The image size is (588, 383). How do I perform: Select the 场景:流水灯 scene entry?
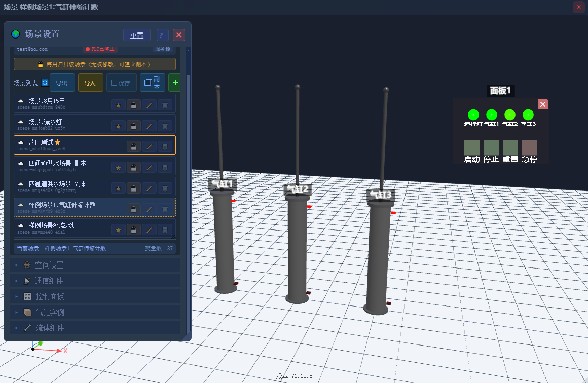pyautogui.click(x=95, y=124)
